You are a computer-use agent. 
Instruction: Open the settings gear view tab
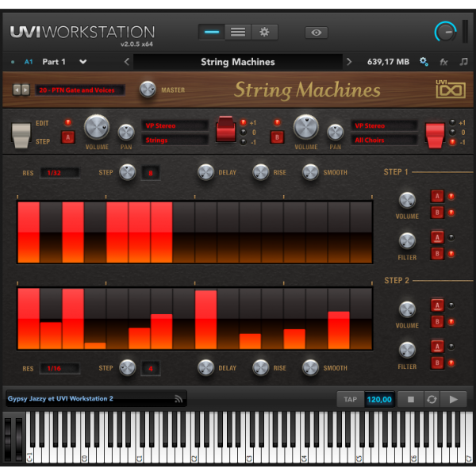[x=264, y=32]
